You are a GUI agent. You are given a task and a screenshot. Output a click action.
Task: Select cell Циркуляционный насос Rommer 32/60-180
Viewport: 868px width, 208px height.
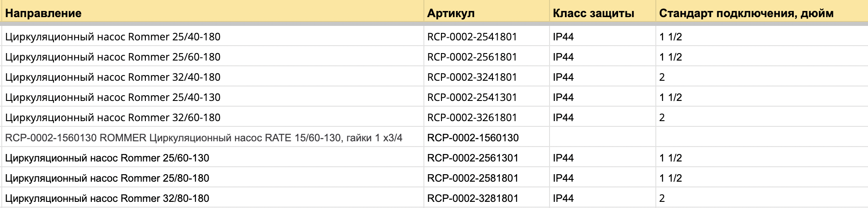pos(213,117)
